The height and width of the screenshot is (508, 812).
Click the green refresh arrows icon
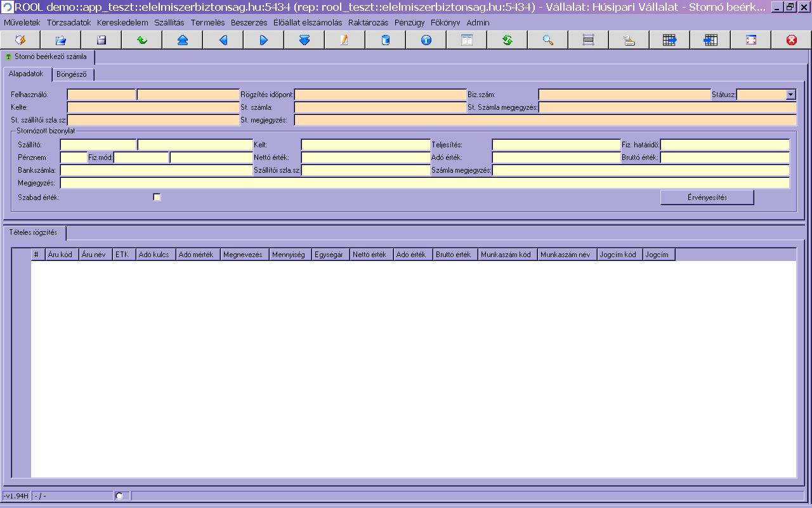(x=507, y=40)
